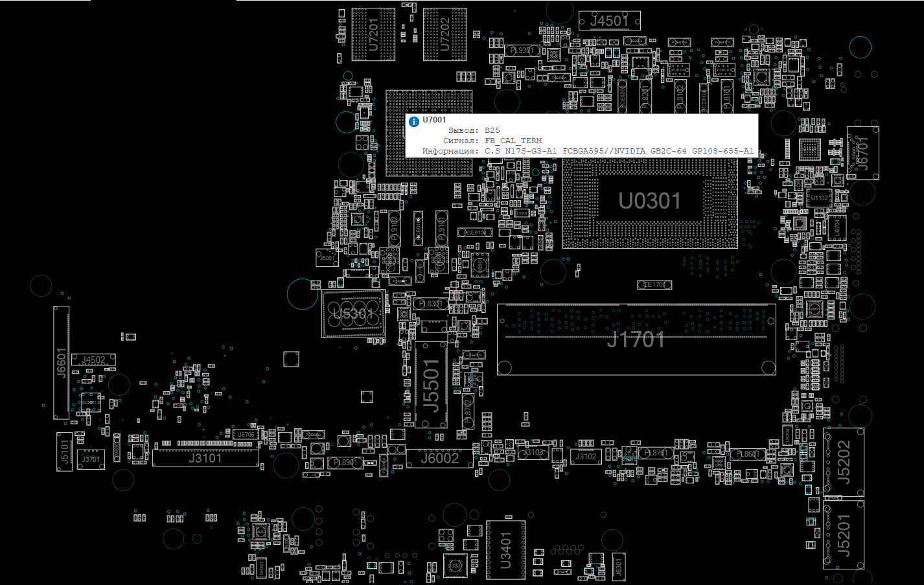Select the J5202 connector

[844, 462]
